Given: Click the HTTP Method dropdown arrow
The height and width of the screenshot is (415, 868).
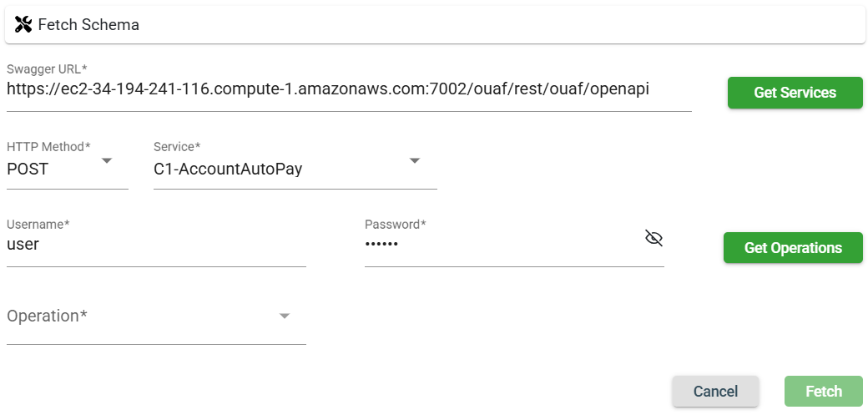Looking at the screenshot, I should 107,161.
